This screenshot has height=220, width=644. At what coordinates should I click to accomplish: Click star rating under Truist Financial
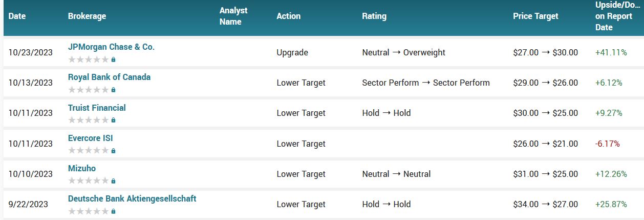tap(88, 121)
